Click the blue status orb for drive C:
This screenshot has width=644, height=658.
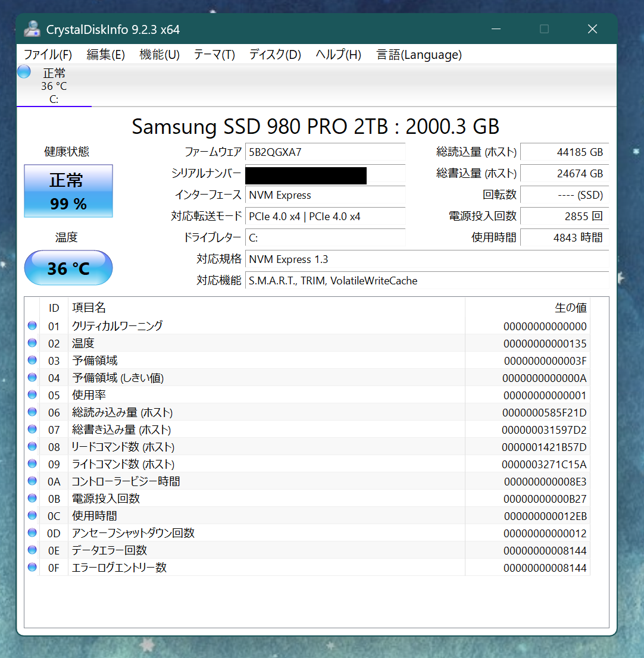[x=24, y=71]
